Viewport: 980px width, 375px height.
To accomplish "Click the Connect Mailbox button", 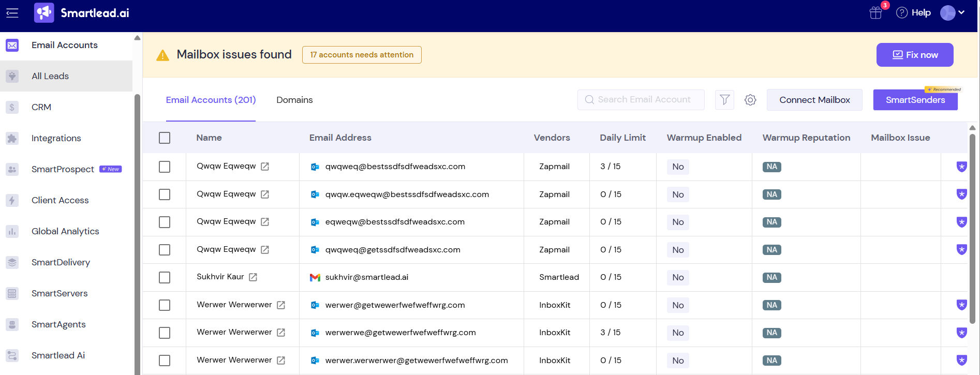I will click(814, 100).
